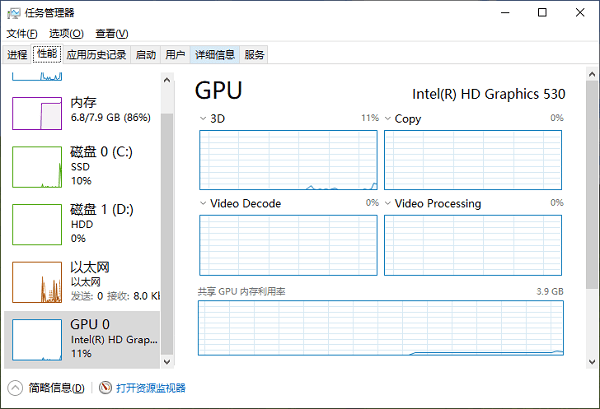
Task: Switch to the 详细信息 tab
Action: point(215,55)
